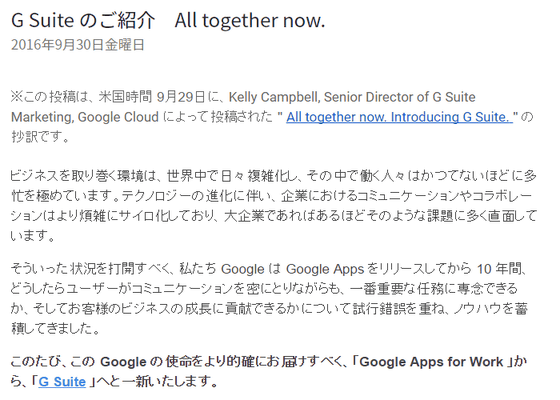Image resolution: width=560 pixels, height=400 pixels.
Task: Click the text "10 年間" in the third paragraph
Action: (499, 269)
